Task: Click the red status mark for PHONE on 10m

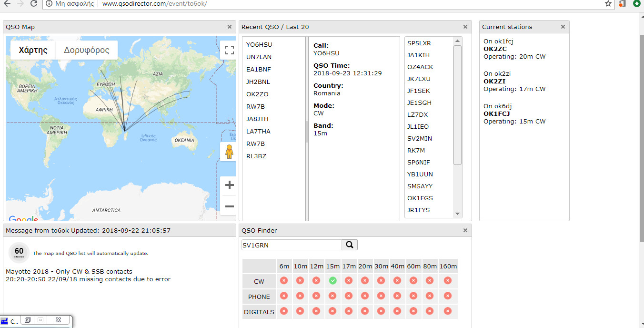Action: [300, 296]
